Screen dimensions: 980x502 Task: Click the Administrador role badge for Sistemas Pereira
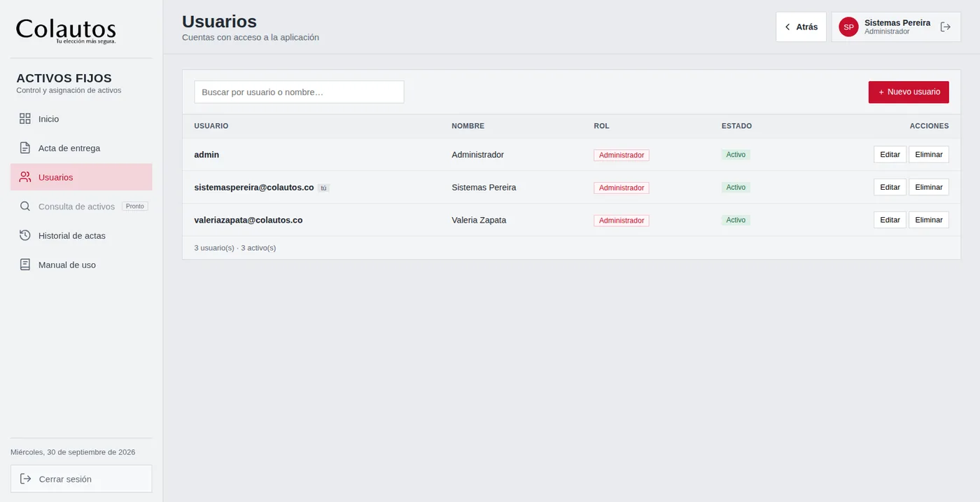point(622,188)
